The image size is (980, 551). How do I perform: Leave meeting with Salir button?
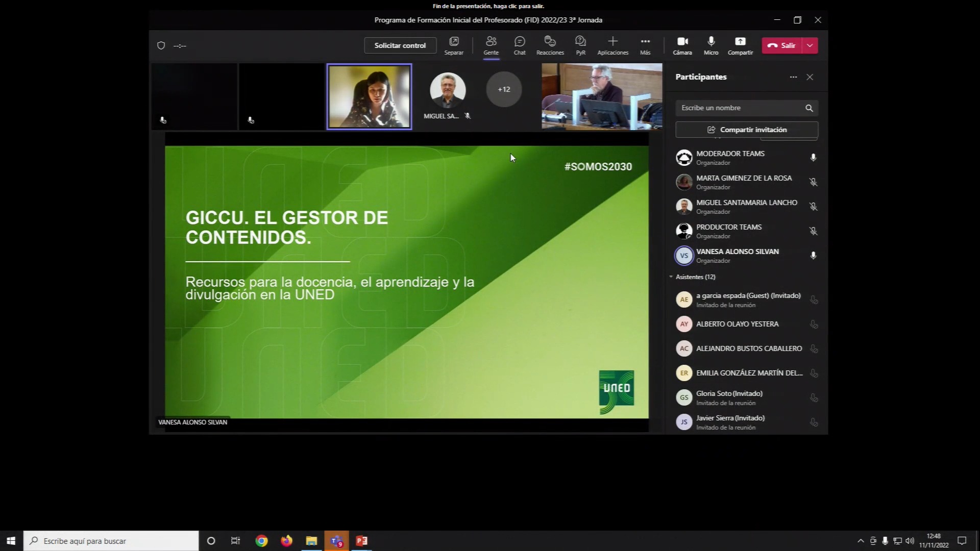click(x=782, y=45)
